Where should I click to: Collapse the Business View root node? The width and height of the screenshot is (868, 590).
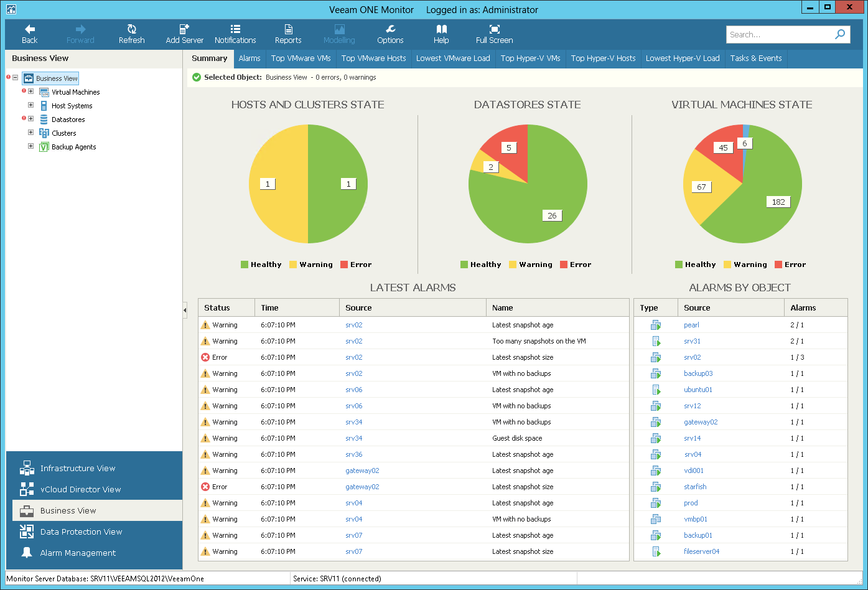point(16,78)
